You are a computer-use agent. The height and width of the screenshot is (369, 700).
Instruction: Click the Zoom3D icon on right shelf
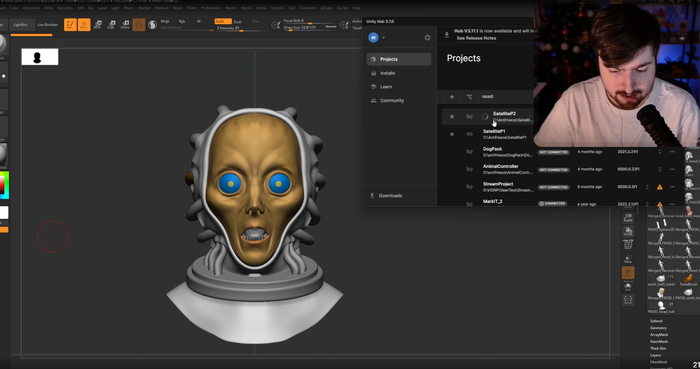628,218
